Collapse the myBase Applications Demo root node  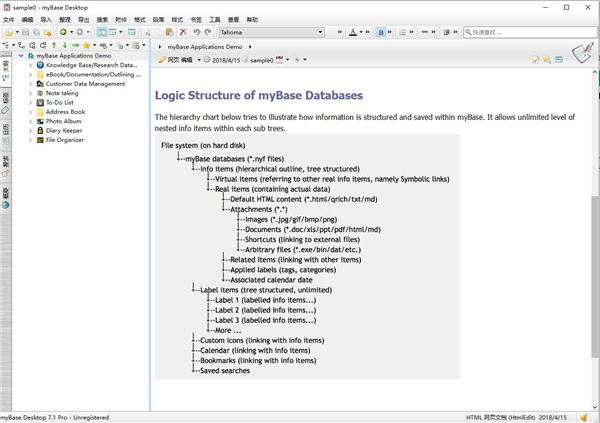tap(21, 56)
